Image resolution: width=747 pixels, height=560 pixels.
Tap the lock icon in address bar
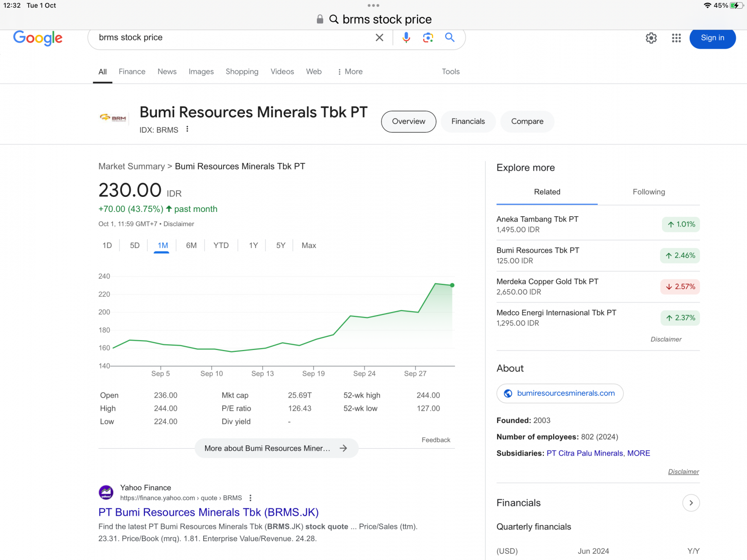pos(320,19)
